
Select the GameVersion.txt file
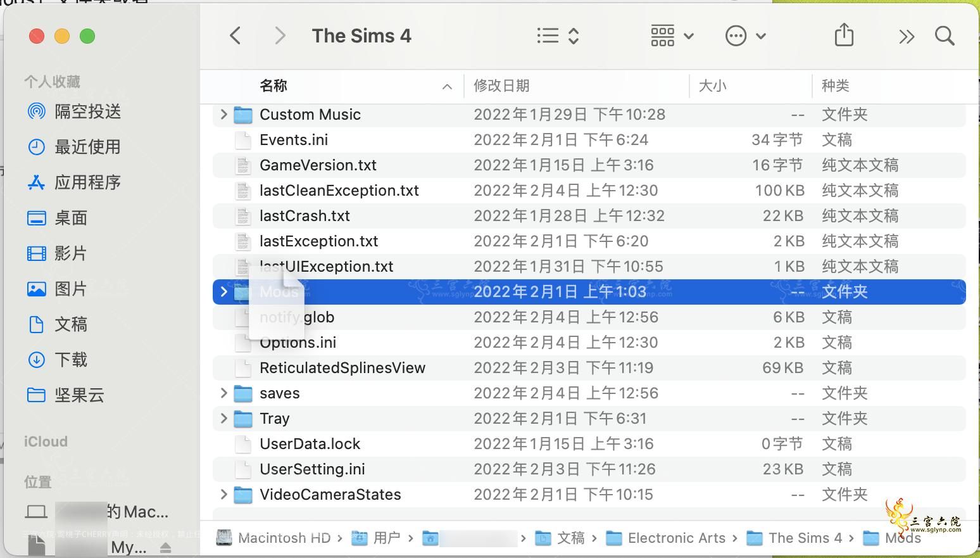pos(318,165)
